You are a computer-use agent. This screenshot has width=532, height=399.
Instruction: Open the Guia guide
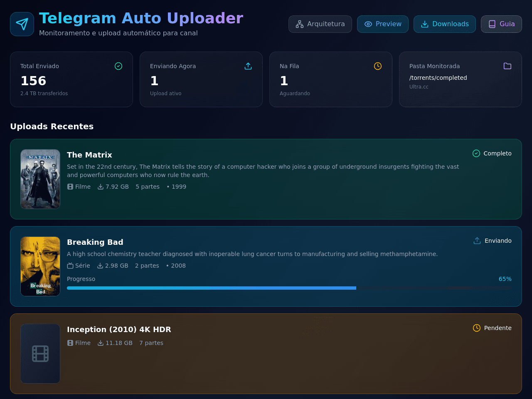coord(501,24)
